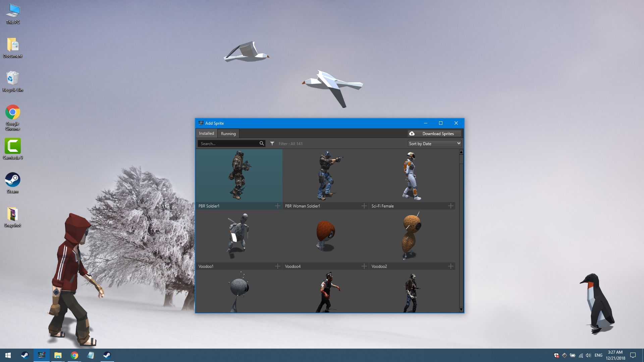Click the Download Sprites button
This screenshot has width=644, height=362.
click(x=434, y=133)
